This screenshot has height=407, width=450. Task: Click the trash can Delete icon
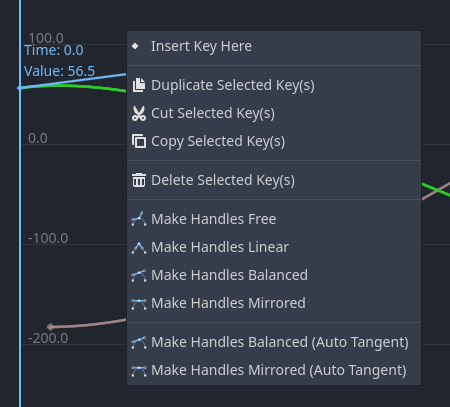coord(139,180)
